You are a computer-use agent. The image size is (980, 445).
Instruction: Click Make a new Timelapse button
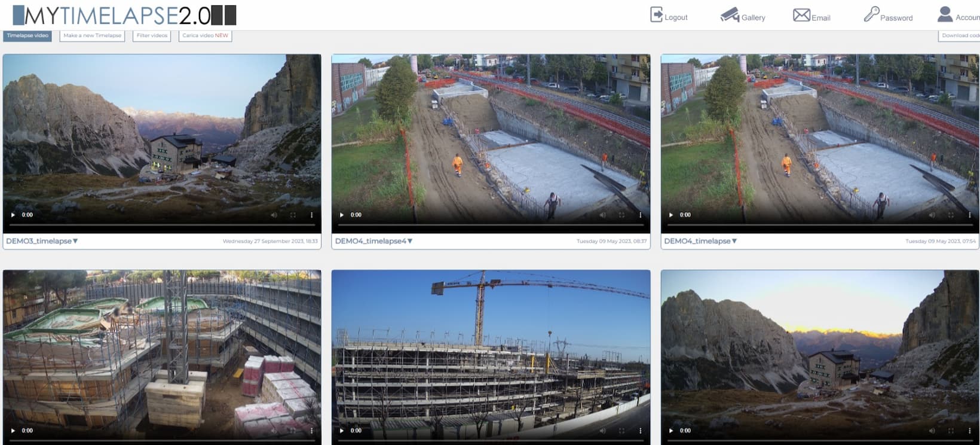(92, 36)
